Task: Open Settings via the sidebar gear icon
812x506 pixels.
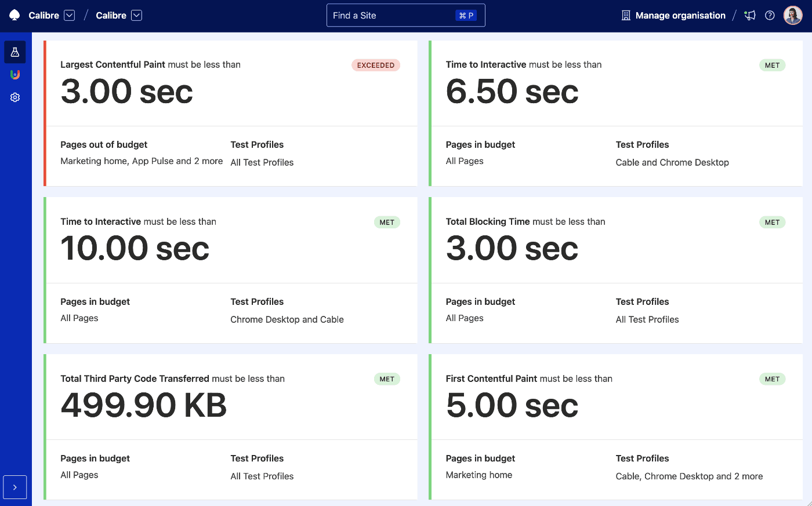Action: tap(14, 97)
